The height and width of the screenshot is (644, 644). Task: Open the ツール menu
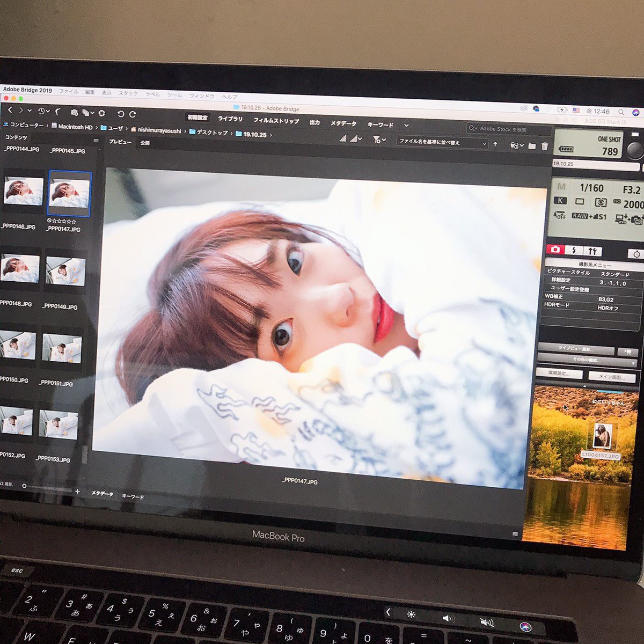click(x=174, y=95)
